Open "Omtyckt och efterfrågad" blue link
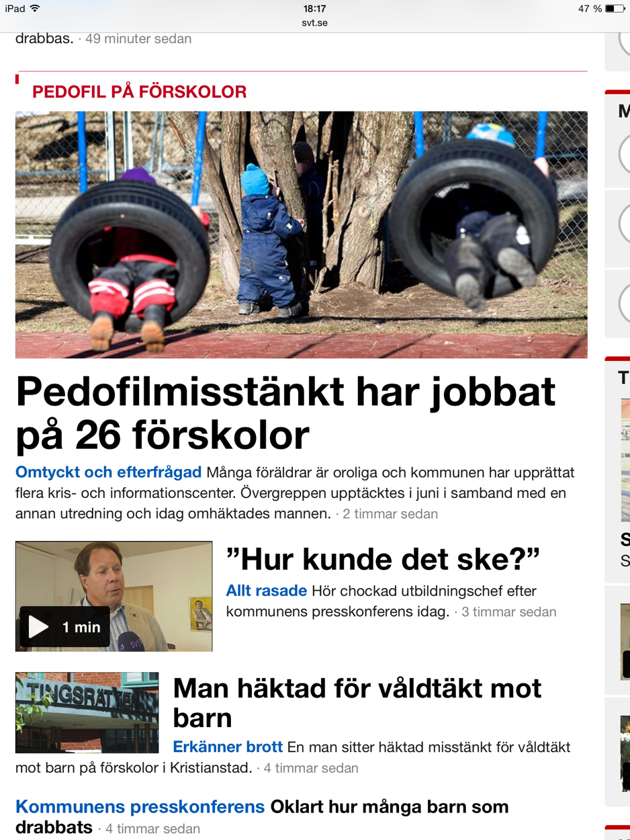The width and height of the screenshot is (630, 840). click(x=109, y=472)
